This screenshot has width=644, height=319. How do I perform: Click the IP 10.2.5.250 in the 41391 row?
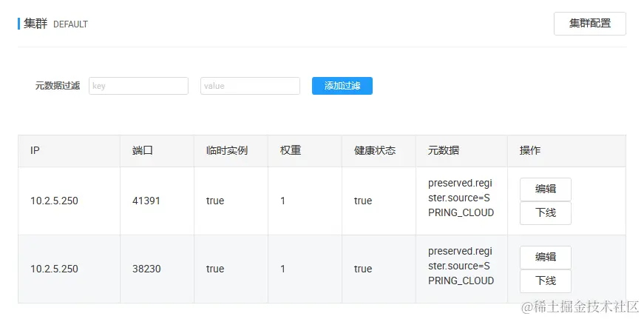(54, 201)
